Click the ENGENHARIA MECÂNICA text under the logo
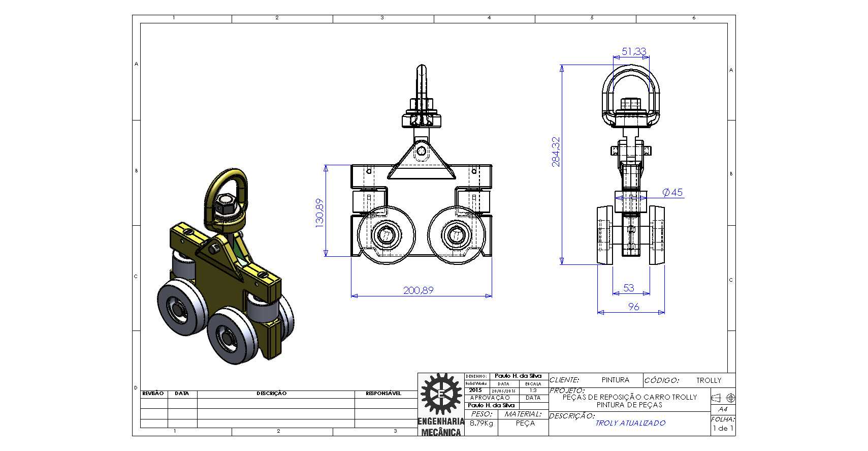The width and height of the screenshot is (868, 451). (441, 427)
